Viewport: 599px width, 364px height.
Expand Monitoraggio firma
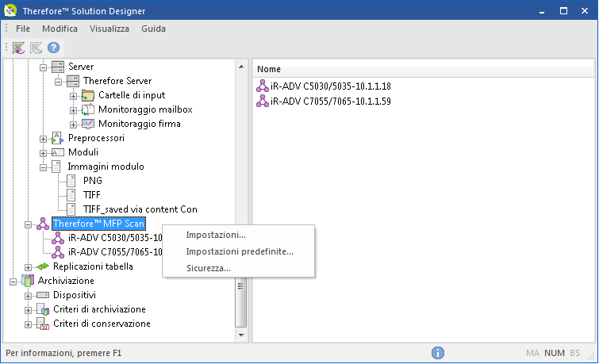[x=73, y=125]
